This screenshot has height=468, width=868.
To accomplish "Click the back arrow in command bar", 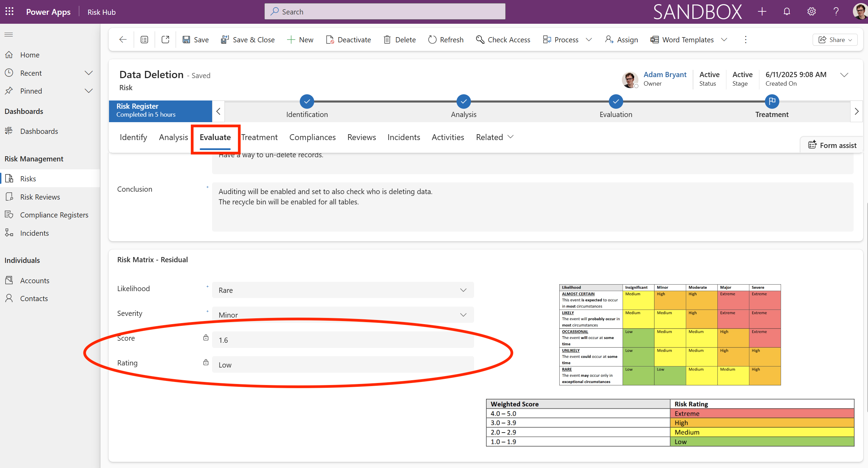I will 123,40.
